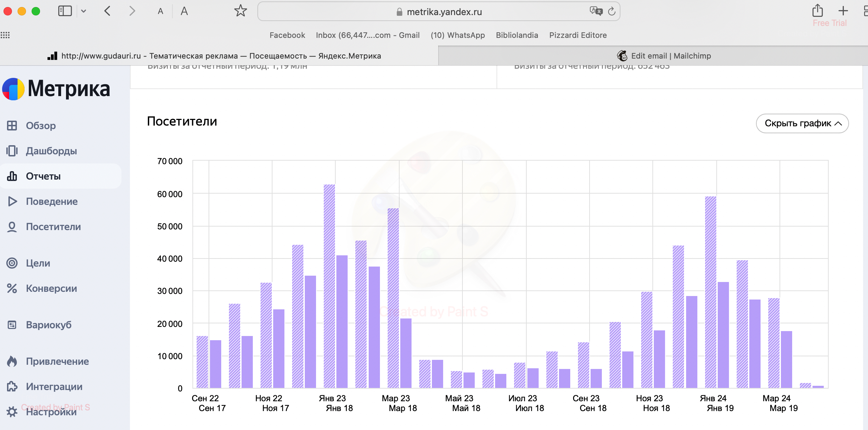Click the Дашборды sidebar icon
868x430 pixels.
(12, 151)
